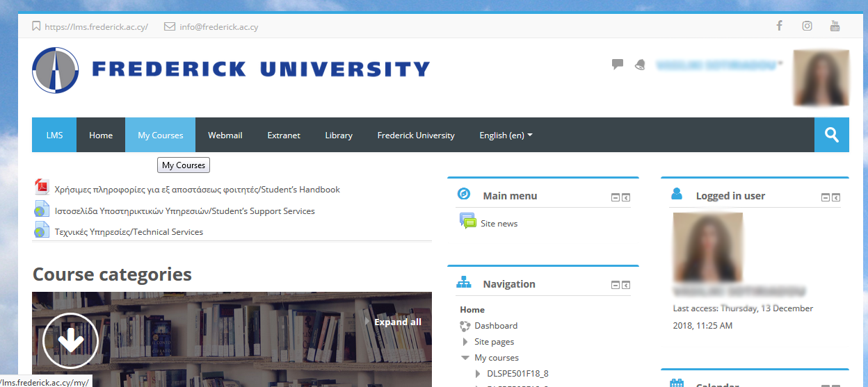Image resolution: width=868 pixels, height=387 pixels.
Task: Open the English (en) language dropdown
Action: 506,135
